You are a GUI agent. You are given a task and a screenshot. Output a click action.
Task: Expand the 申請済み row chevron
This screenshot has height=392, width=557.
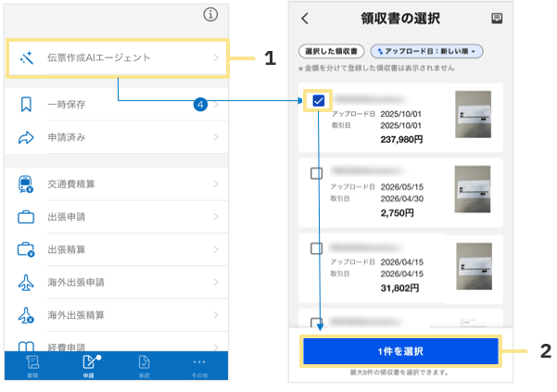(216, 137)
